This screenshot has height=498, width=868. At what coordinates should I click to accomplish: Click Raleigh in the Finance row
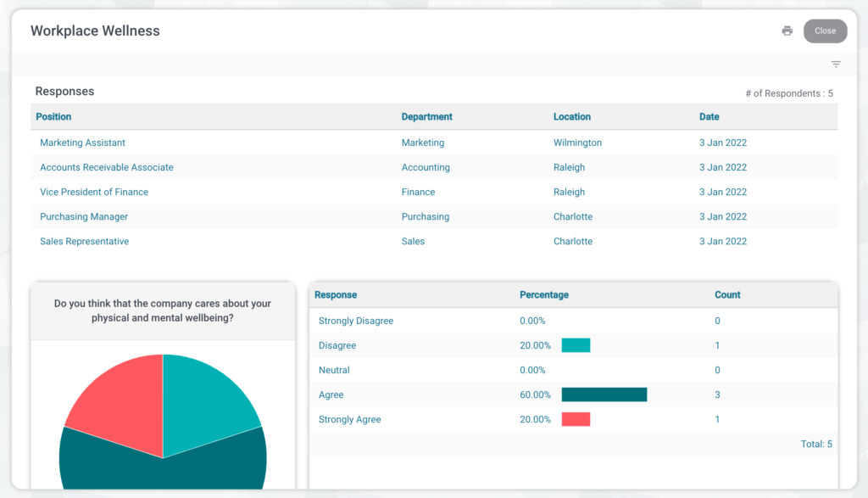pos(569,192)
